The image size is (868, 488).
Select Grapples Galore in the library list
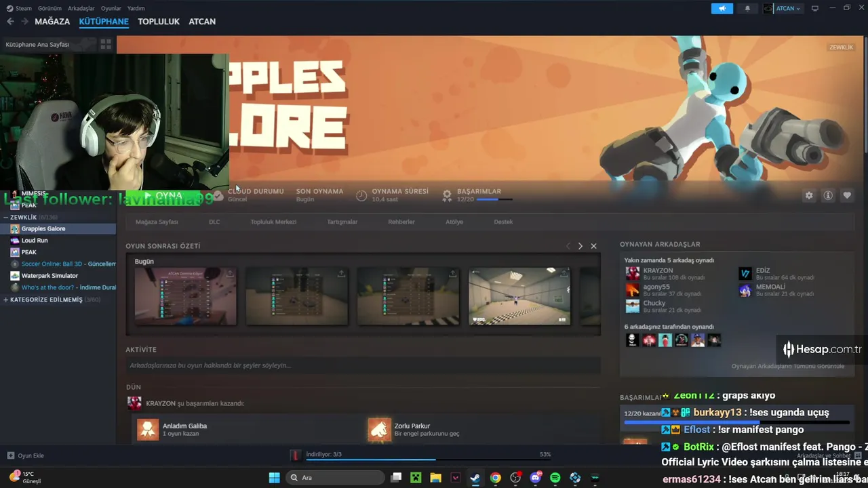[58, 228]
